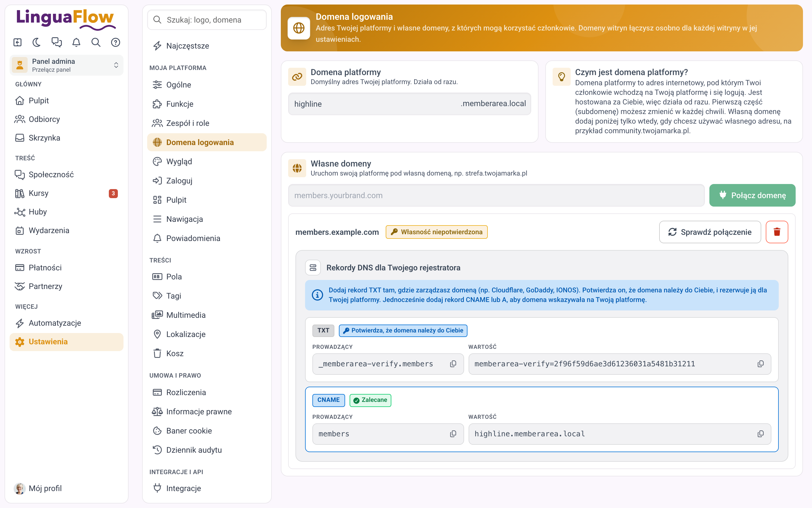Open Tagi settings item
This screenshot has height=508, width=812.
coord(207,296)
